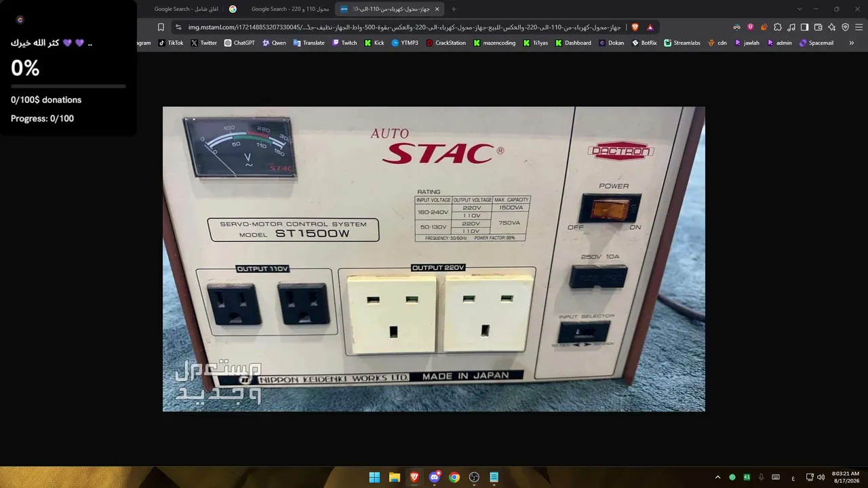
Task: Switch the Arabic input language indicator
Action: [793, 477]
